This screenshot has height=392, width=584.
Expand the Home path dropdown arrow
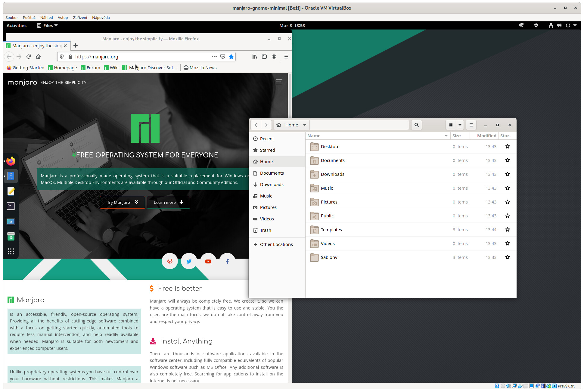[x=305, y=125]
